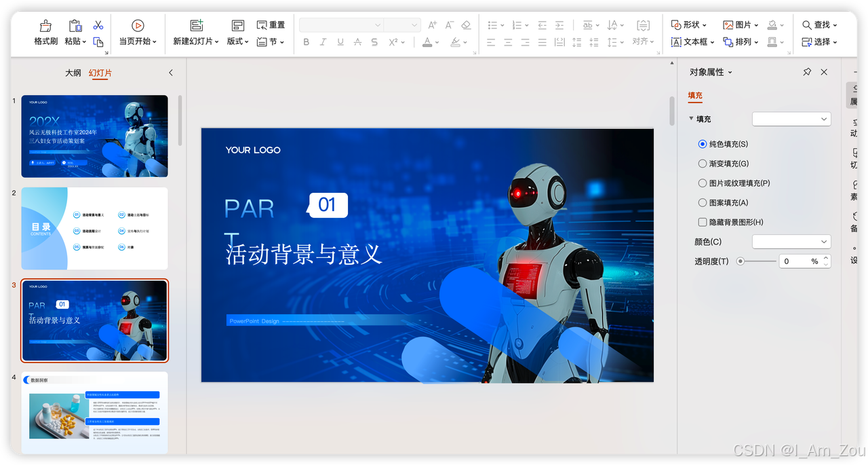The width and height of the screenshot is (868, 465).
Task: Toggle Underline formatting
Action: tap(340, 42)
